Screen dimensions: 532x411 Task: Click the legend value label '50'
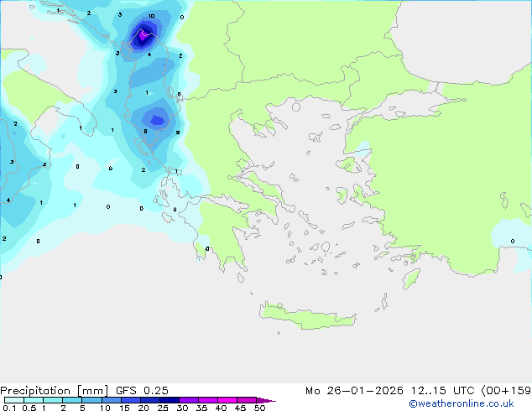point(259,408)
